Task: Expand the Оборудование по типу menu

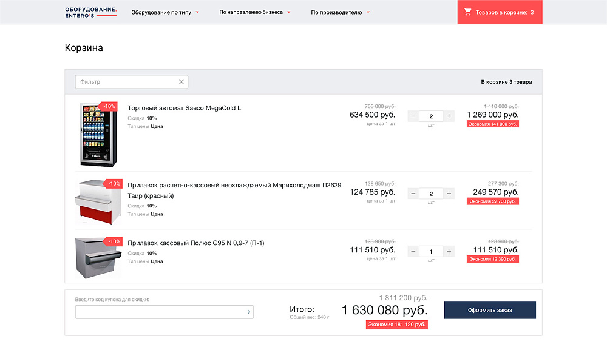Action: (165, 12)
